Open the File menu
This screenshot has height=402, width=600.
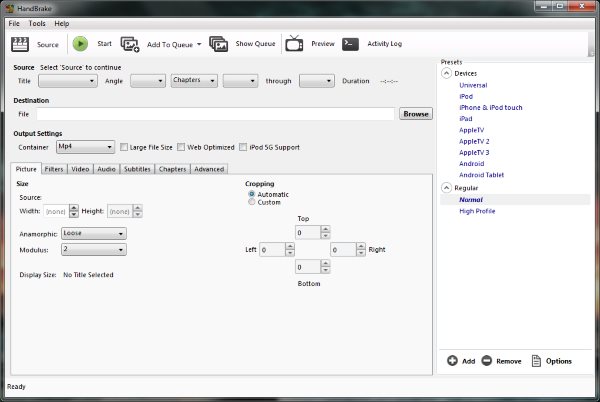click(14, 24)
